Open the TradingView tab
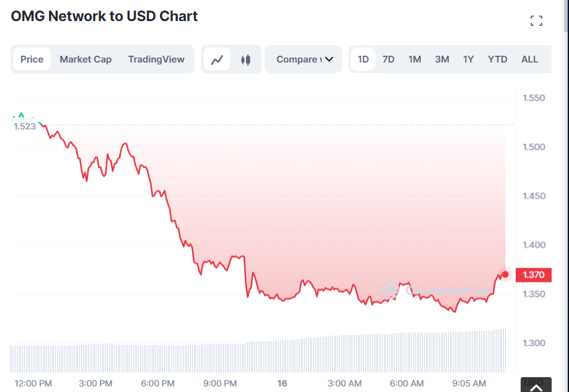Image resolution: width=569 pixels, height=392 pixels. 156,59
